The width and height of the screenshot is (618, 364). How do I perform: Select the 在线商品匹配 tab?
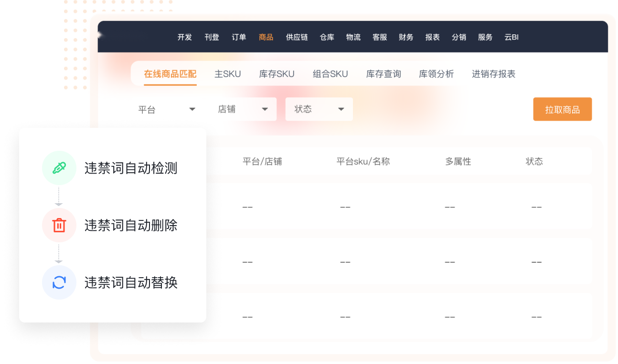(x=170, y=74)
